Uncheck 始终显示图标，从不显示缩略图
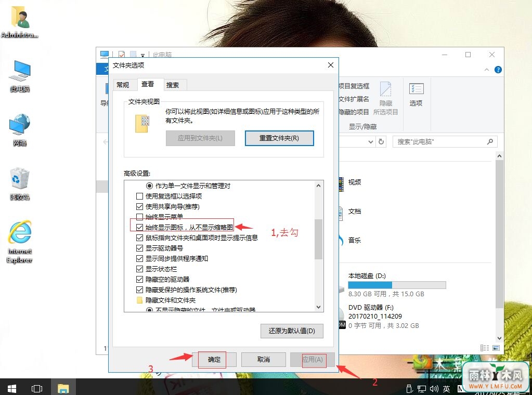Image resolution: width=532 pixels, height=395 pixels. 139,228
